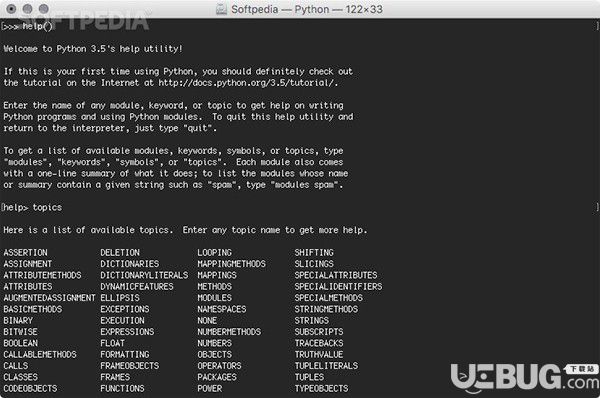Screen dimensions: 600x398
Task: Select the DYNAMICFEATURES topic
Action: [137, 287]
